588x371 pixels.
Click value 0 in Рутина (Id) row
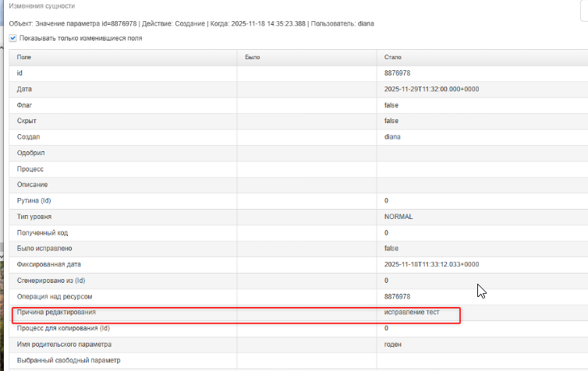386,200
